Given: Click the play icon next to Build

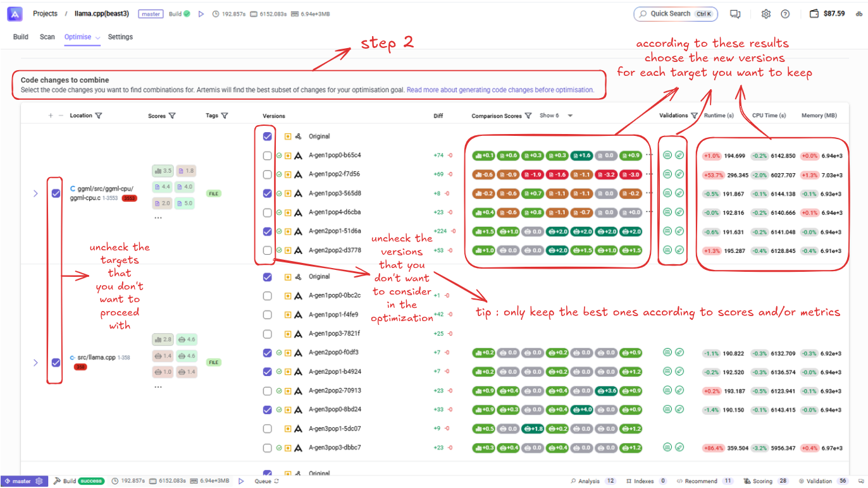Looking at the screenshot, I should 201,14.
